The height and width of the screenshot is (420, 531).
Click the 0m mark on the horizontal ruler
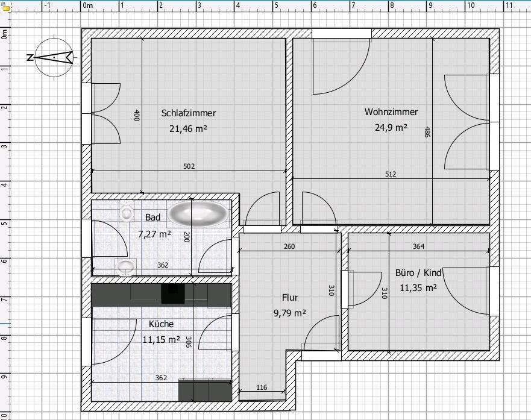(87, 5)
